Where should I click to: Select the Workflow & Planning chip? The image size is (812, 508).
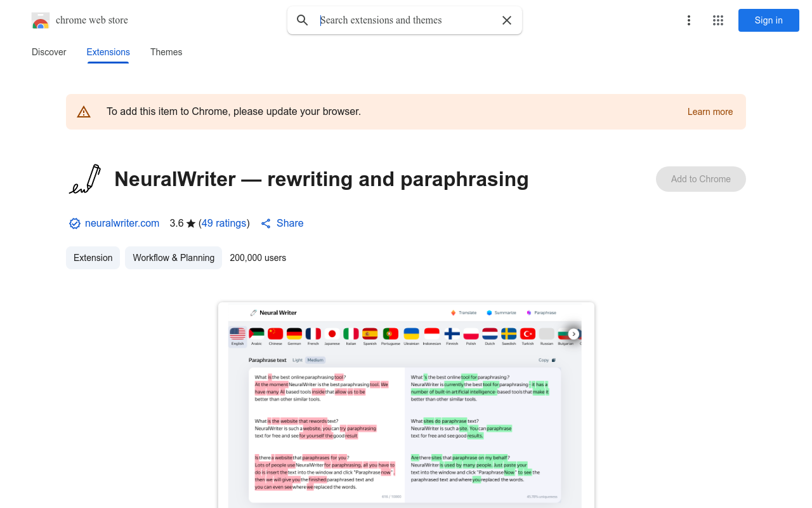coord(173,258)
